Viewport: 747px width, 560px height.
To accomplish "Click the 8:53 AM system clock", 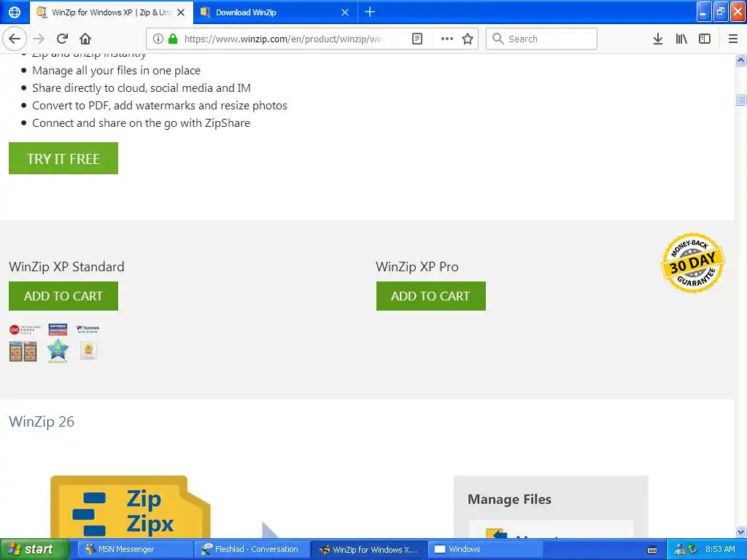I will pos(720,549).
